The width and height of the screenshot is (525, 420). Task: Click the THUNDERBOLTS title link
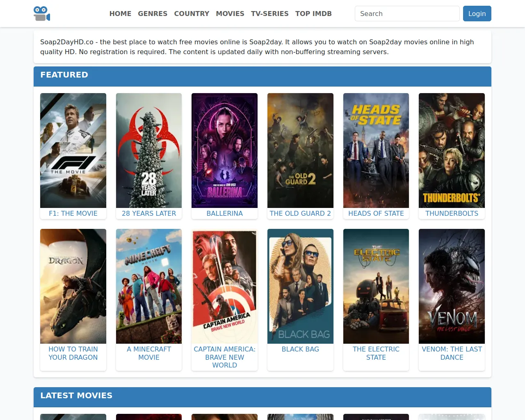(x=452, y=213)
